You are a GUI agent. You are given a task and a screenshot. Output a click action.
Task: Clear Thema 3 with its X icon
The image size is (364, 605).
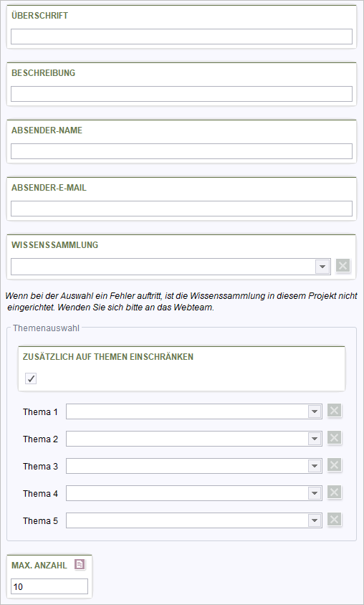(x=335, y=465)
